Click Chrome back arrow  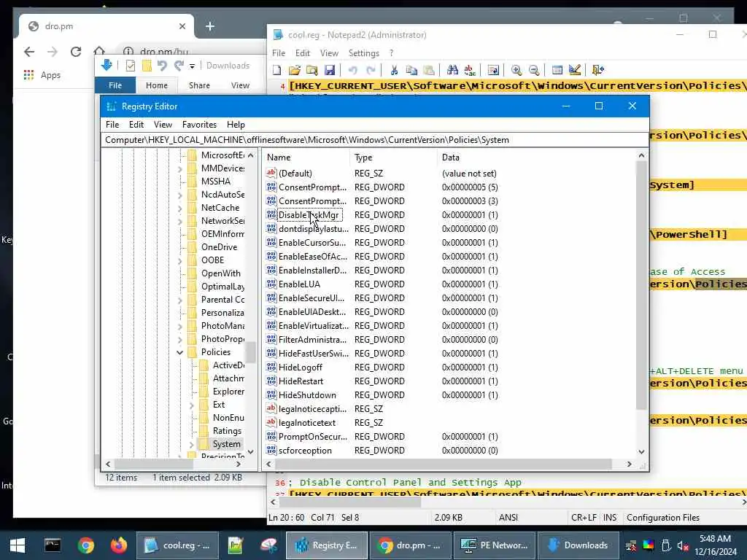pyautogui.click(x=29, y=52)
